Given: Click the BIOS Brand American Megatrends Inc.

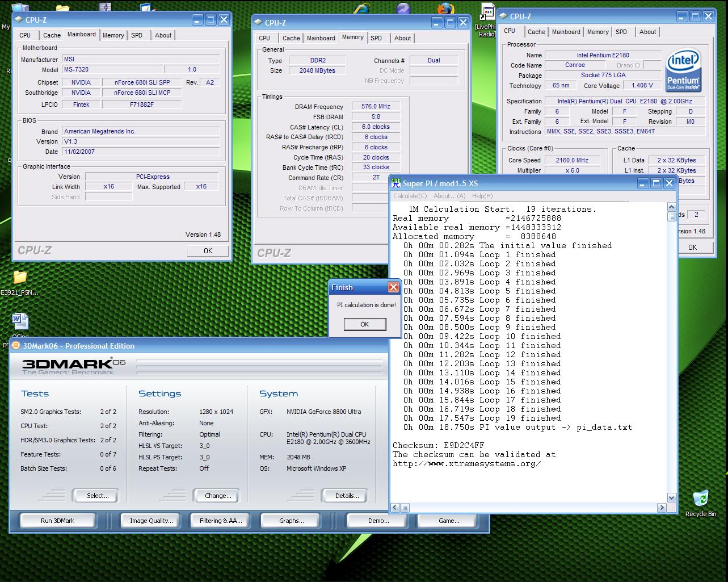Looking at the screenshot, I should [141, 131].
